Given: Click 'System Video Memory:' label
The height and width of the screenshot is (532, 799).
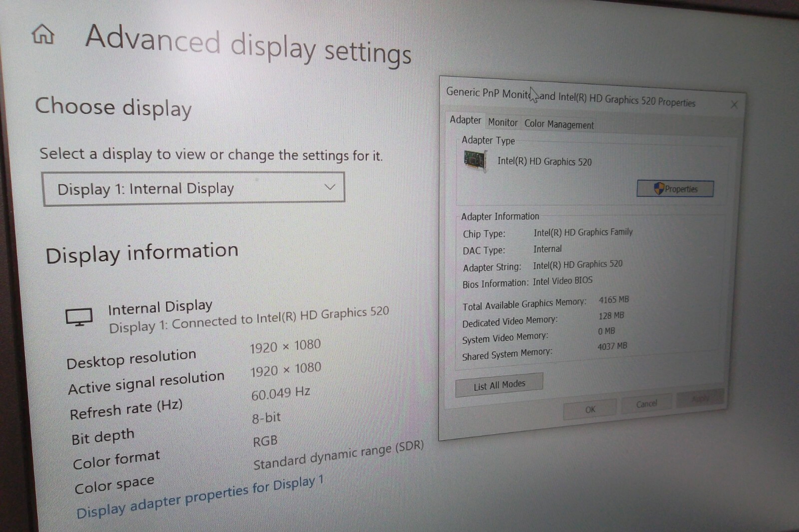Looking at the screenshot, I should [505, 338].
